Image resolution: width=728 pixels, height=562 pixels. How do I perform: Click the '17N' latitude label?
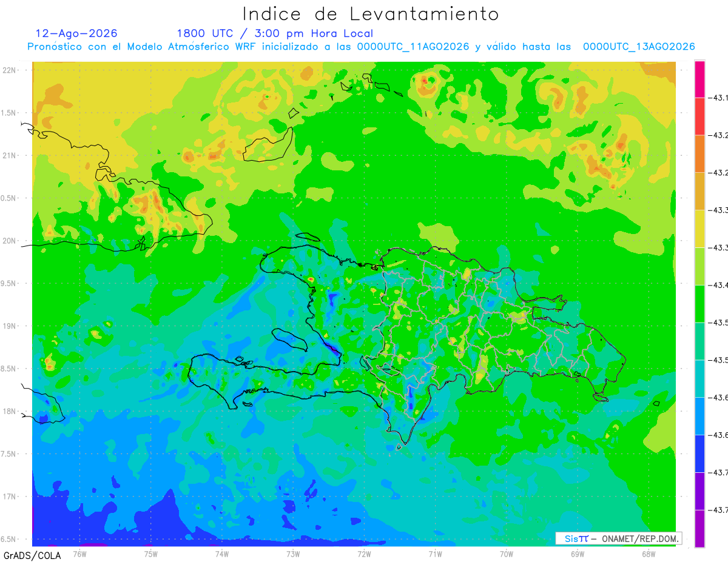[x=10, y=497]
